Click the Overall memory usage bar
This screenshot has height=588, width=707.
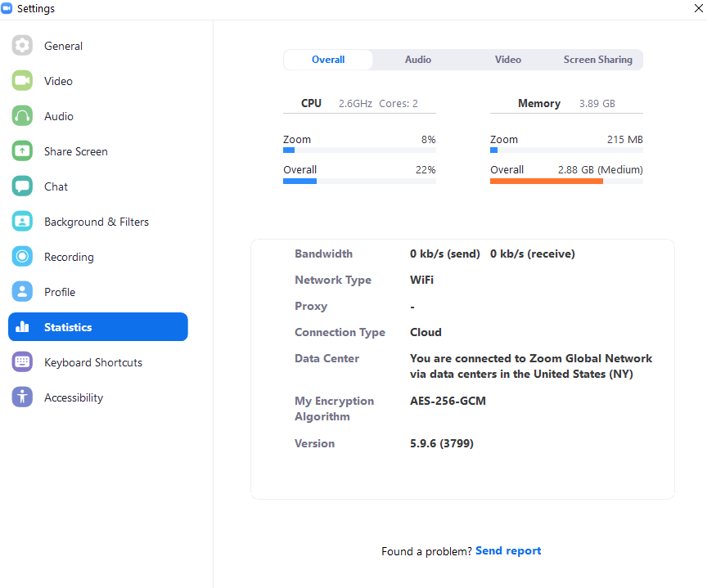(x=565, y=182)
